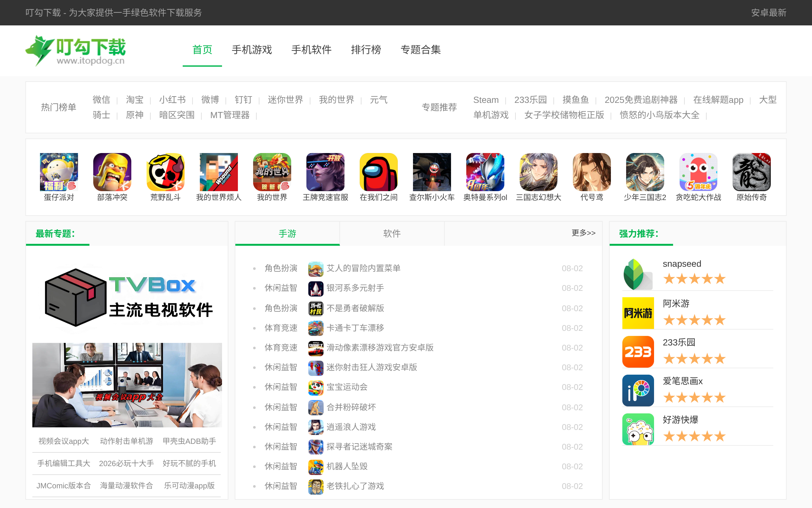Click the 艾人的冒险内置菜单 list icon

(316, 269)
